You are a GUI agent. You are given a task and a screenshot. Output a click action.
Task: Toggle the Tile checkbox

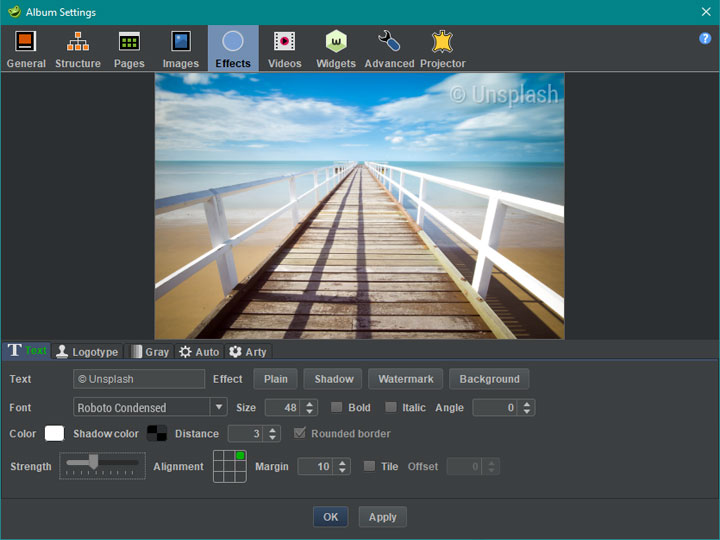[369, 466]
